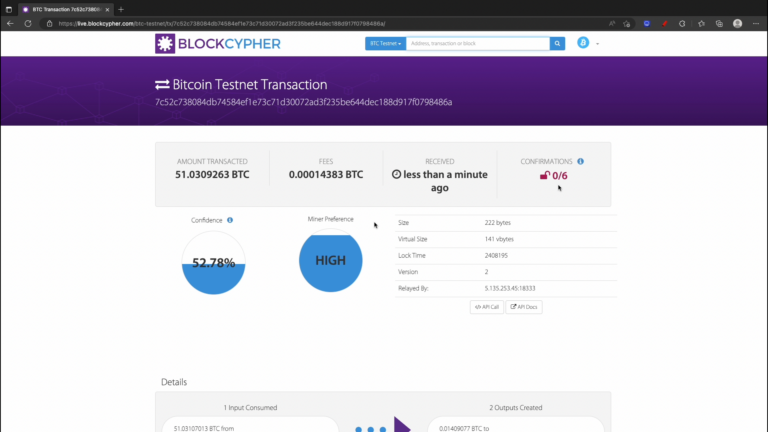
Task: Focus the address, transaction or block search field
Action: pyautogui.click(x=478, y=44)
